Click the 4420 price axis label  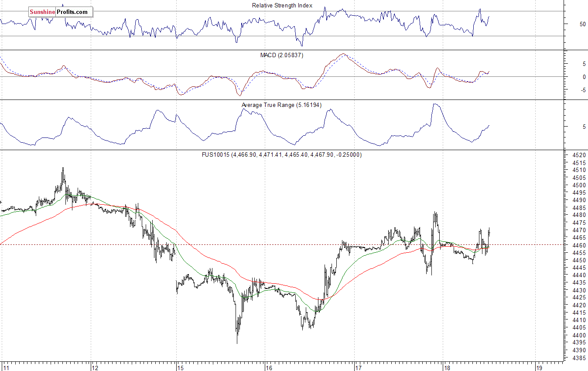[x=580, y=305]
